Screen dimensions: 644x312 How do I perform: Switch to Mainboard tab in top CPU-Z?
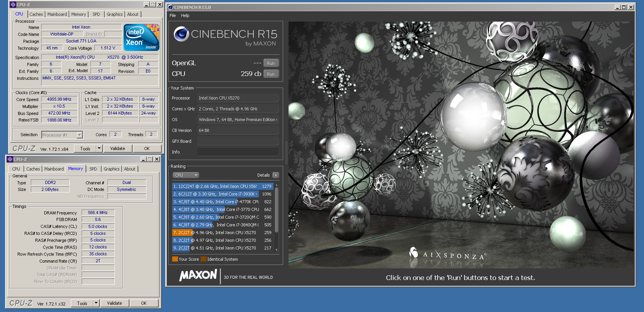(57, 14)
